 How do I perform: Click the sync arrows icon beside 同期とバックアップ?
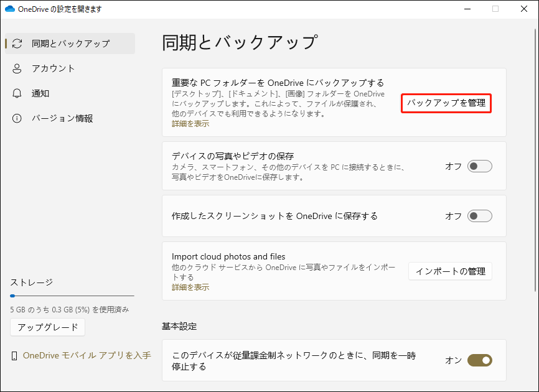(x=17, y=44)
